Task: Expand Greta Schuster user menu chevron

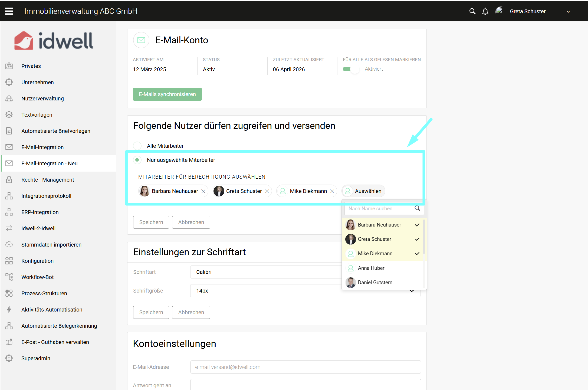Action: coord(568,12)
